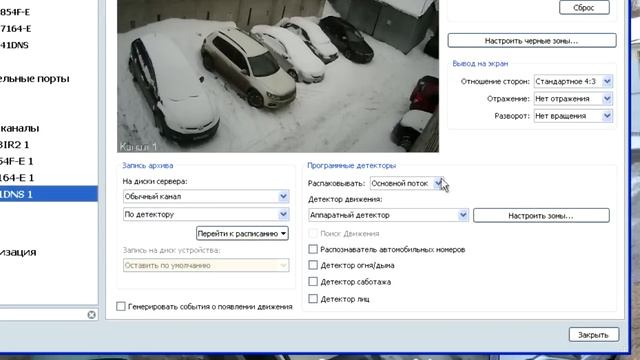Open Детектор движения detector type dropdown
This screenshot has height=360, width=640.
(388, 215)
